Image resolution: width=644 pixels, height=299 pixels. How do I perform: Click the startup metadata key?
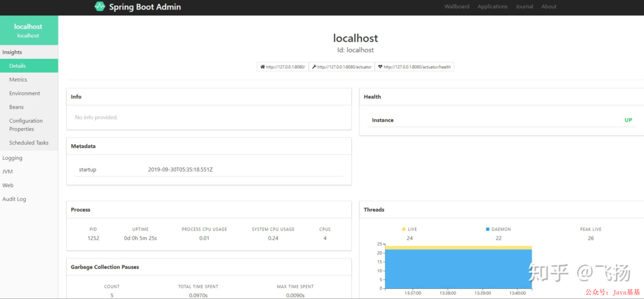point(88,169)
